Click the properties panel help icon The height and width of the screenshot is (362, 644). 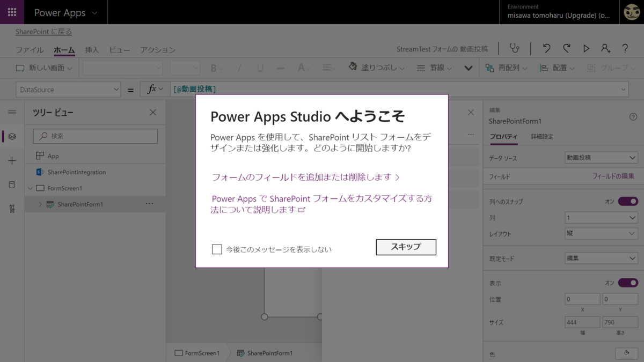click(633, 117)
